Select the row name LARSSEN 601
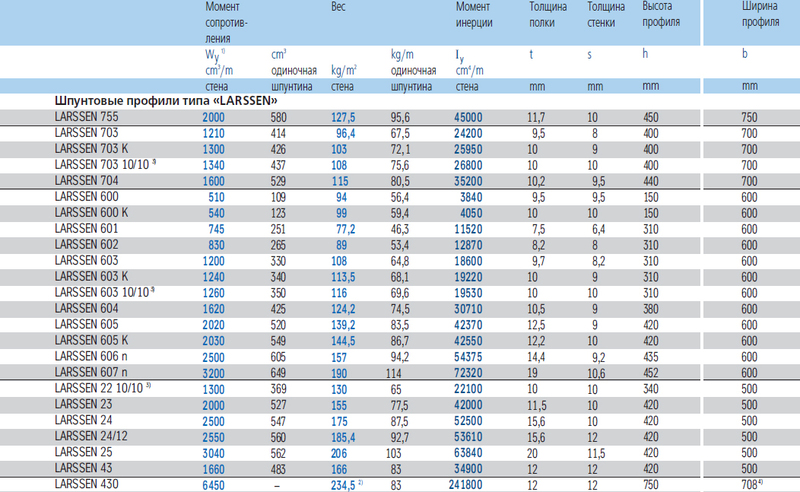The width and height of the screenshot is (800, 492). [86, 228]
